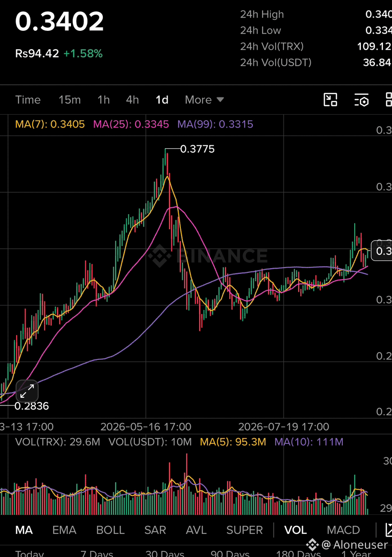The width and height of the screenshot is (392, 557).
Task: Click the Rs94.42 converted price
Action: pos(37,54)
